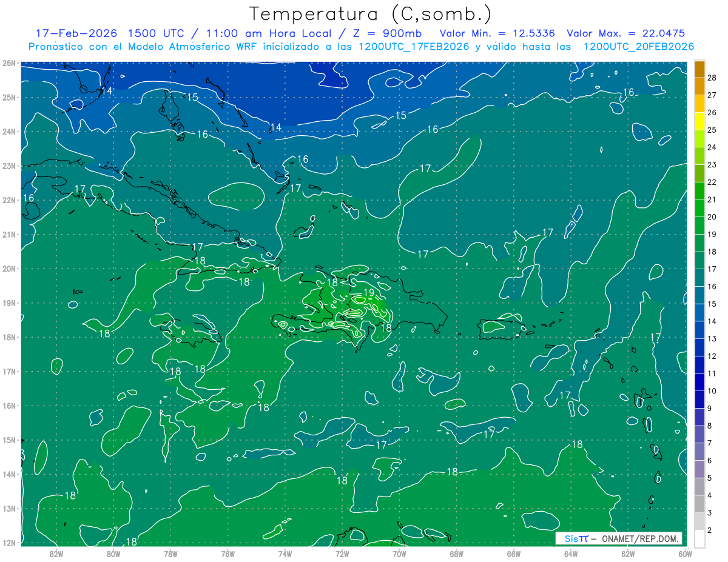The image size is (728, 562).
Task: Click legend value "28" on the color bar
Action: [712, 78]
